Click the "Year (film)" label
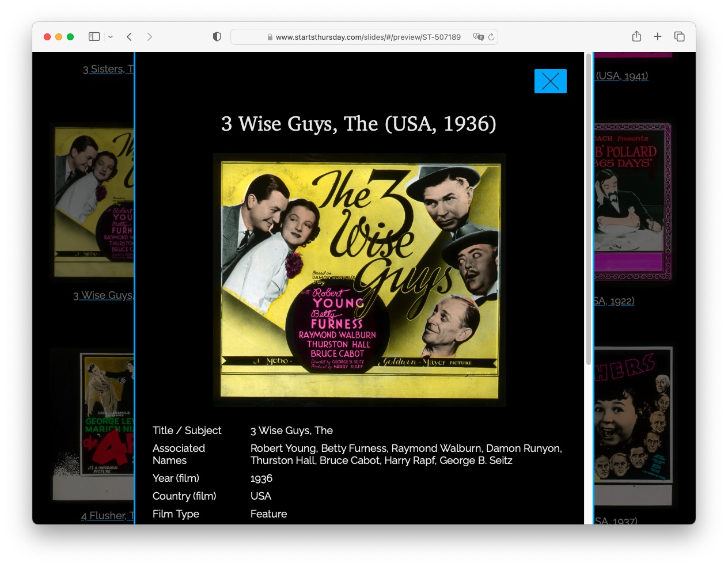Image resolution: width=728 pixels, height=567 pixels. pos(176,478)
